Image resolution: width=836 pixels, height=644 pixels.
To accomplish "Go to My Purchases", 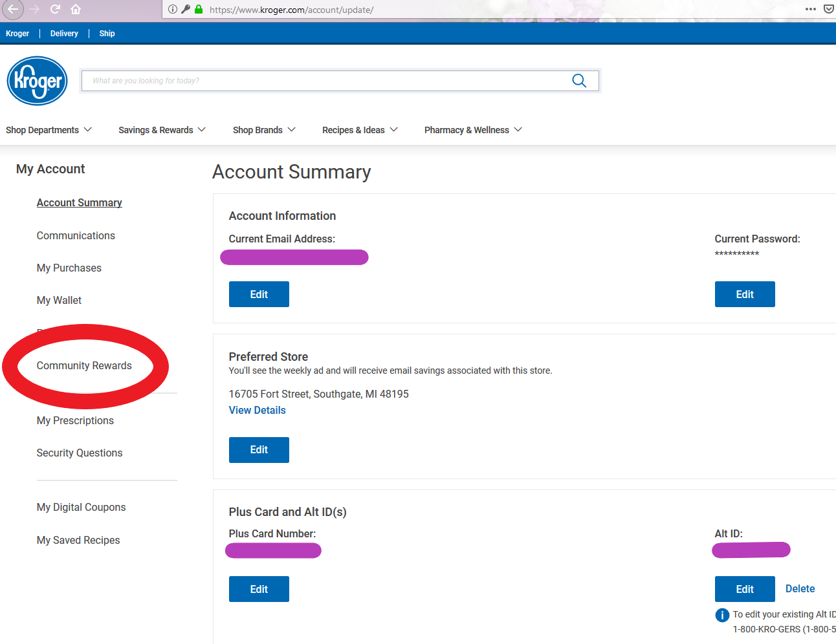I will pyautogui.click(x=69, y=268).
